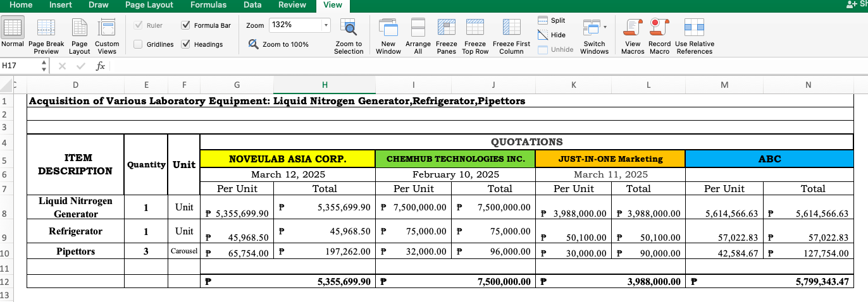Image resolution: width=868 pixels, height=302 pixels.
Task: Click the March 12, 2025 date cell
Action: coord(287,174)
